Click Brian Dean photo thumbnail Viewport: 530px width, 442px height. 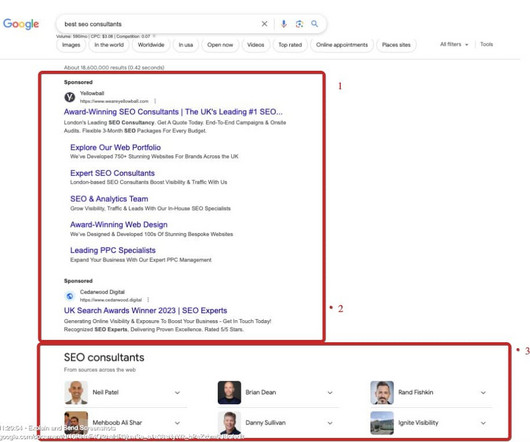coord(229,393)
